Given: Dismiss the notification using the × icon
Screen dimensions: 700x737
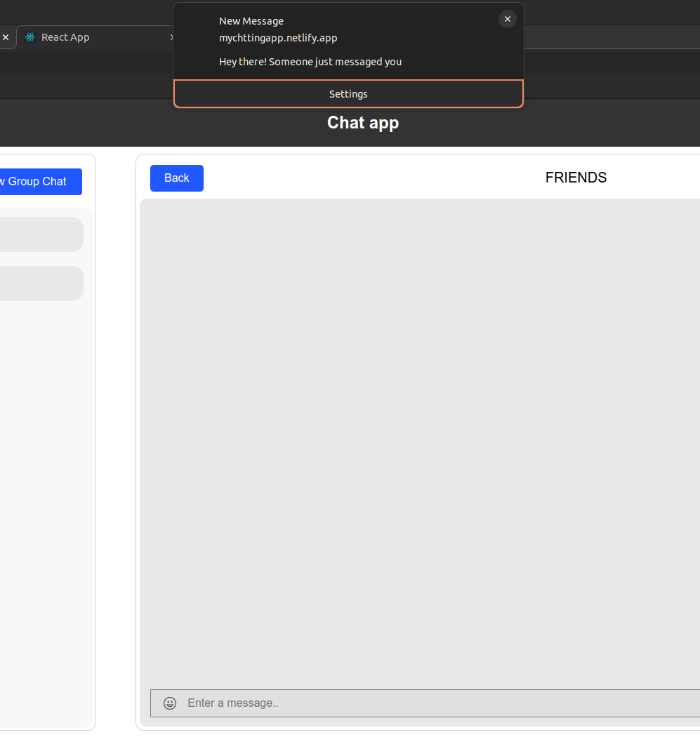Looking at the screenshot, I should (507, 19).
